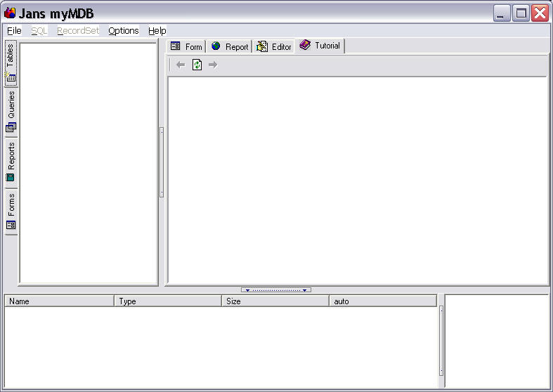
Task: Minimize the Jans myMDB window
Action: [x=502, y=13]
